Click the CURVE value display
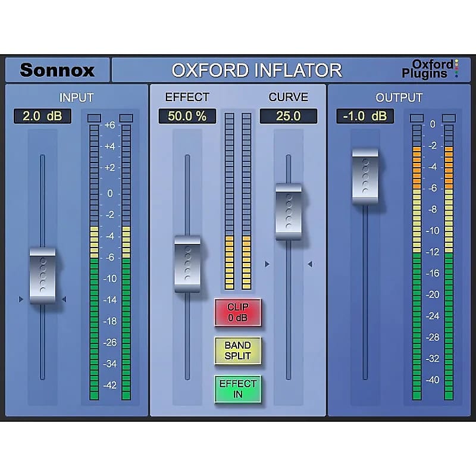Image resolution: width=476 pixels, height=476 pixels. (x=288, y=117)
